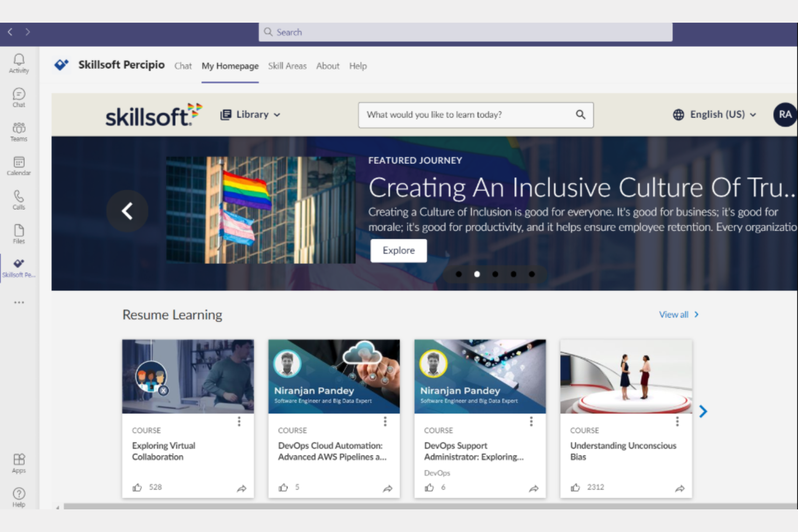Like the DevOps Support Administrator course
Image resolution: width=798 pixels, height=532 pixels.
coord(430,487)
